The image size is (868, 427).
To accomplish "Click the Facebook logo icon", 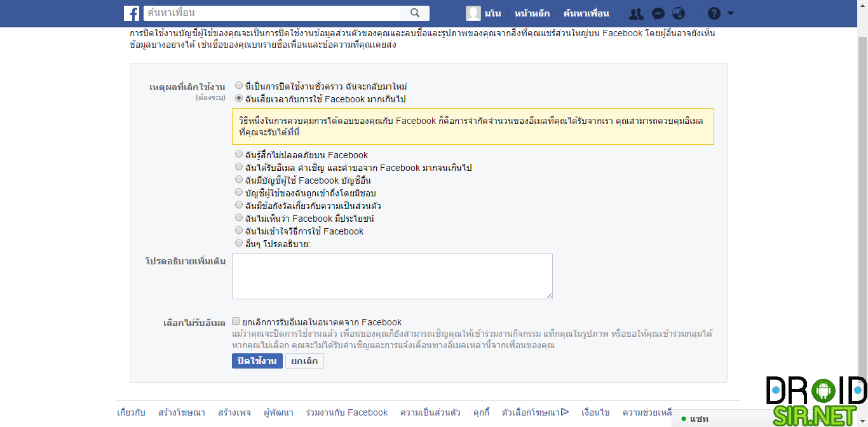I will coord(132,13).
